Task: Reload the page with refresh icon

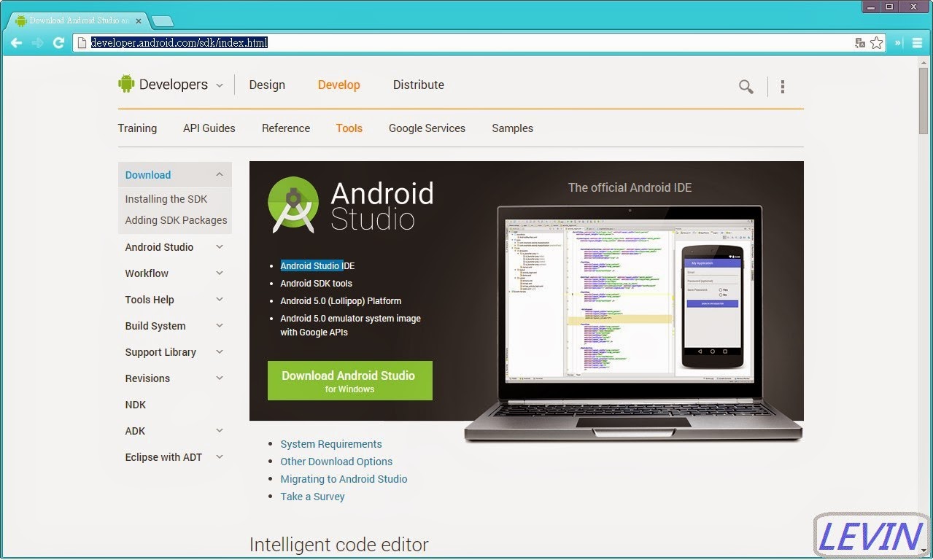Action: (x=59, y=43)
